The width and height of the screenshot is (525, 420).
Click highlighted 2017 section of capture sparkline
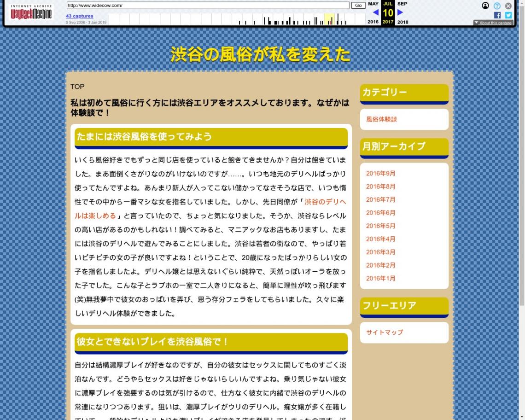coord(329,19)
